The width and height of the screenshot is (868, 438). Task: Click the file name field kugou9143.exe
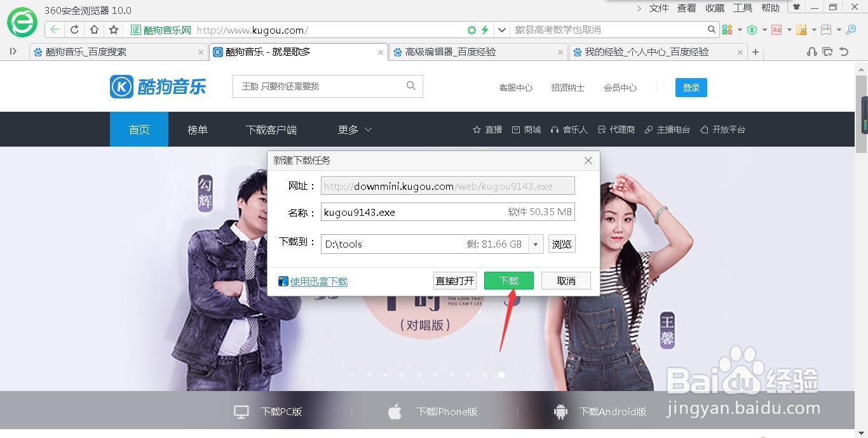pyautogui.click(x=448, y=212)
